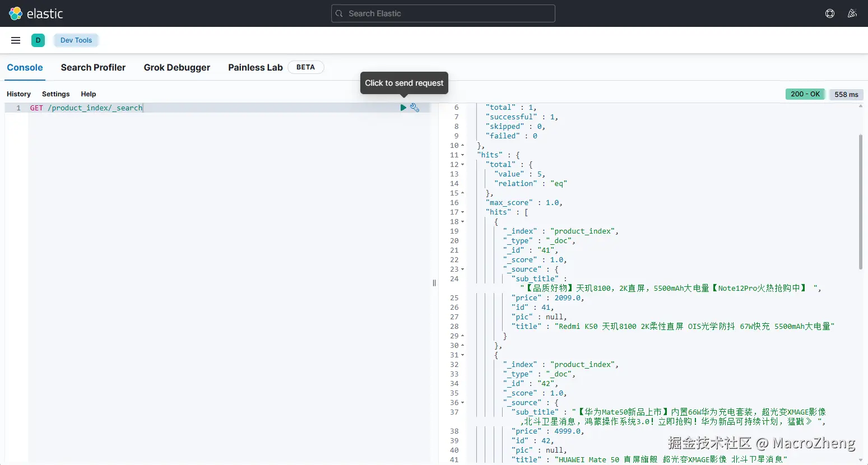
Task: Collapse the "hits" object at line 11
Action: point(463,155)
